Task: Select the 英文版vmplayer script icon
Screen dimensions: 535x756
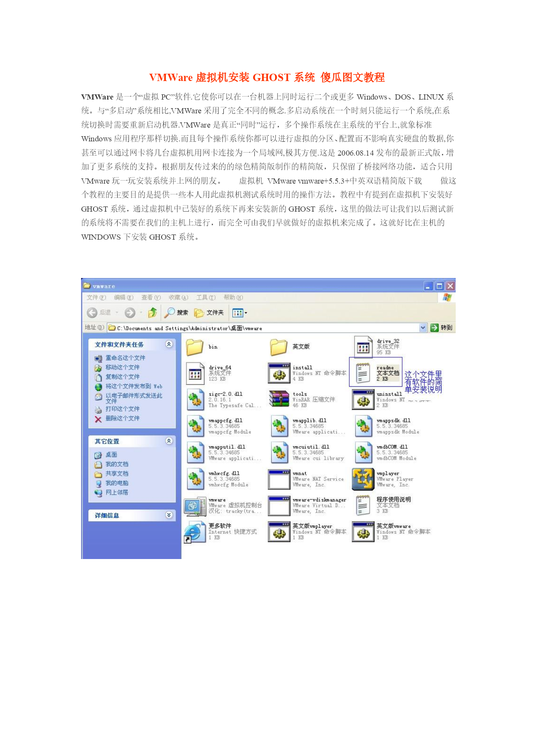Action: pos(279,532)
